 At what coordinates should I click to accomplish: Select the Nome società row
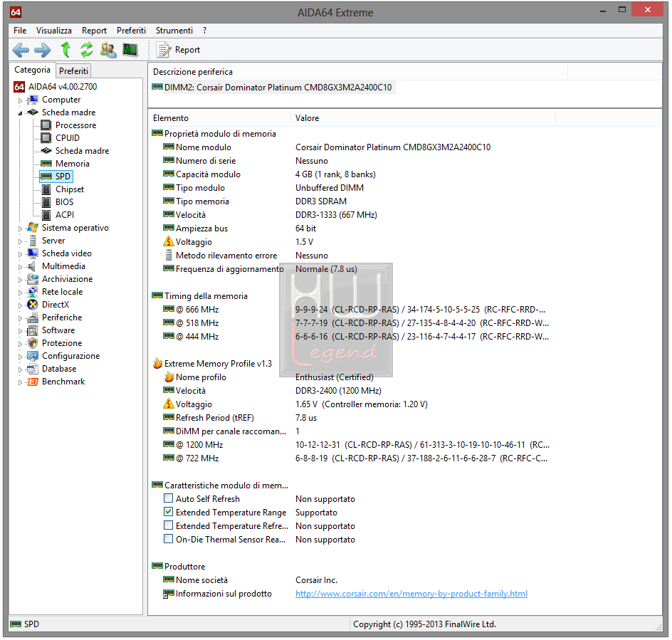pyautogui.click(x=251, y=580)
